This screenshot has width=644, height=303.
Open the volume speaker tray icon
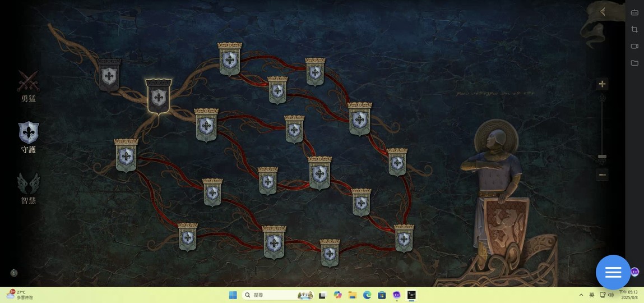611,295
